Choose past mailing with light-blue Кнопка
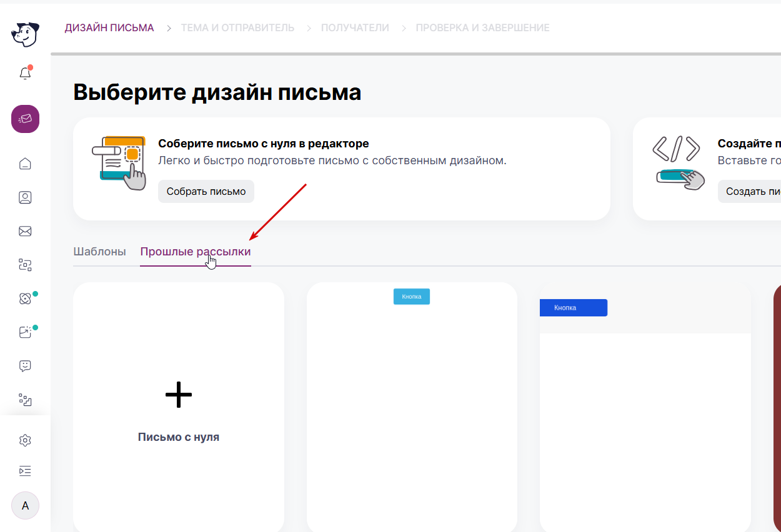Viewport: 781px width, 532px height. (412, 407)
